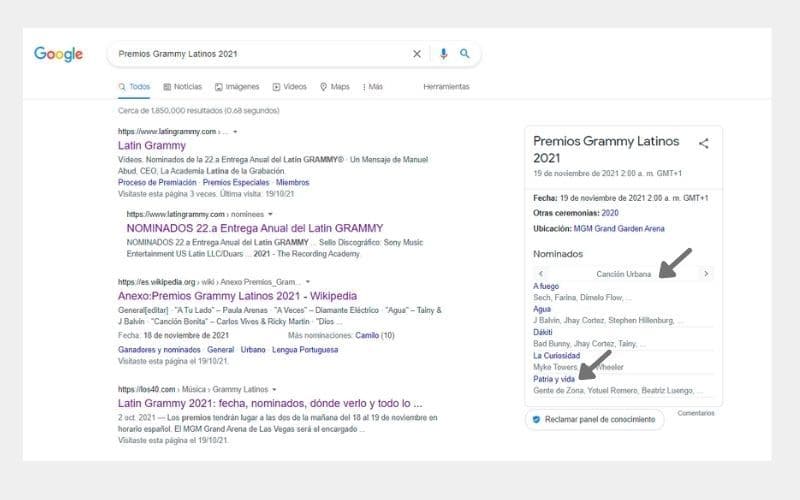Open Latin Grammy 2021: fecha, nominados result
Viewport: 800px width, 500px height.
point(270,403)
